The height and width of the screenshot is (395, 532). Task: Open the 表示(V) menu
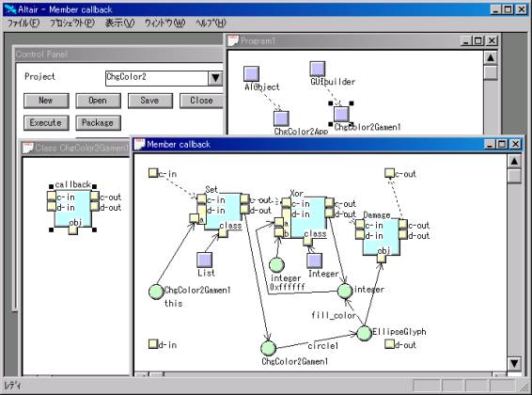pyautogui.click(x=119, y=24)
